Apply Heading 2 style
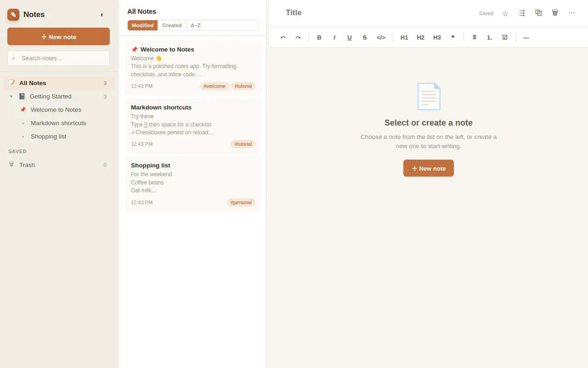588x368 pixels. (x=421, y=37)
